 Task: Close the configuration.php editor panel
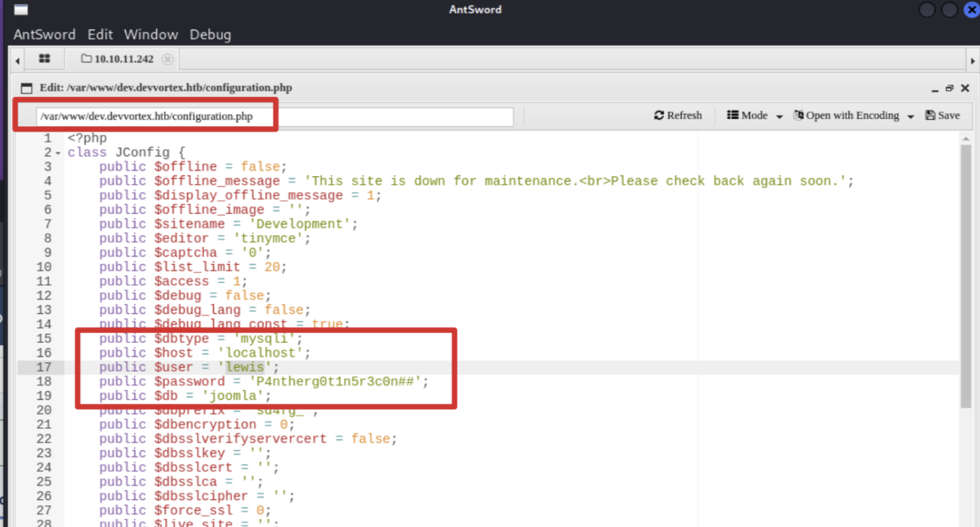[965, 88]
